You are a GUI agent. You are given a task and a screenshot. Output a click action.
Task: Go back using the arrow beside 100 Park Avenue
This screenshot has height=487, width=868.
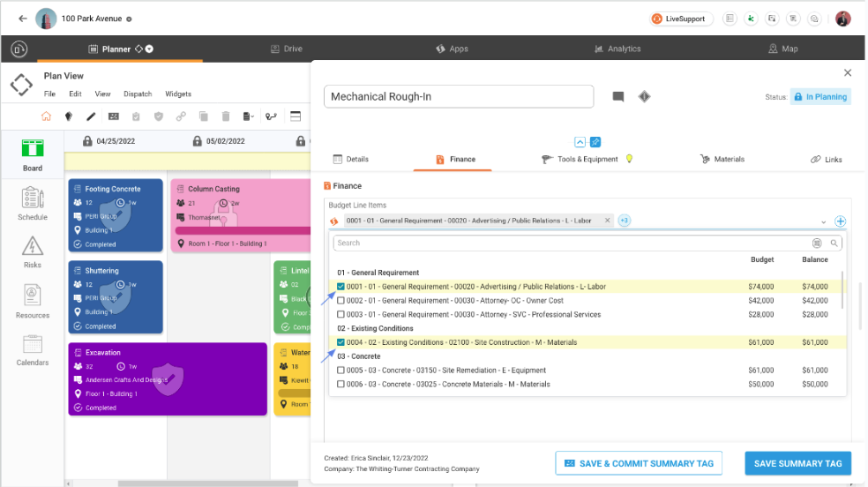(x=23, y=19)
